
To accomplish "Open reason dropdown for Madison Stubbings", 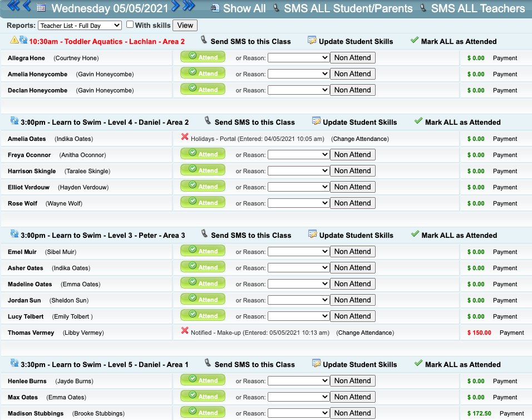I will pos(299,413).
